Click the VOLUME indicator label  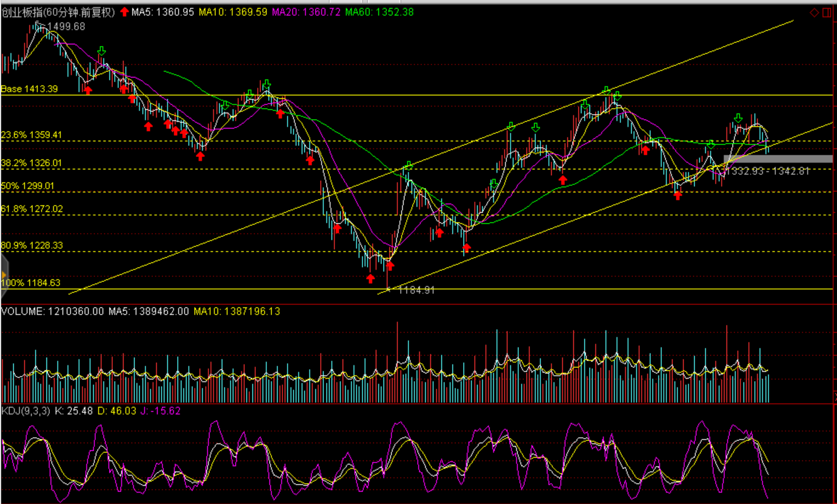[x=52, y=311]
